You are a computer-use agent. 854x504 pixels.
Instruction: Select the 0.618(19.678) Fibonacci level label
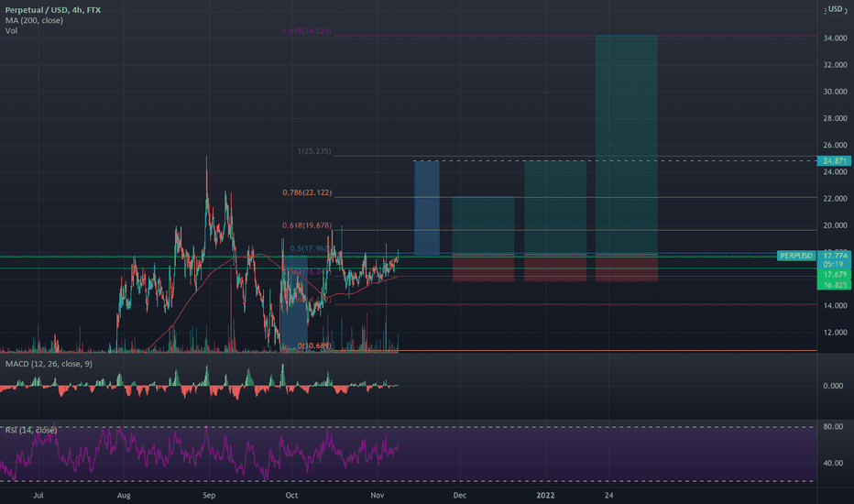[307, 225]
